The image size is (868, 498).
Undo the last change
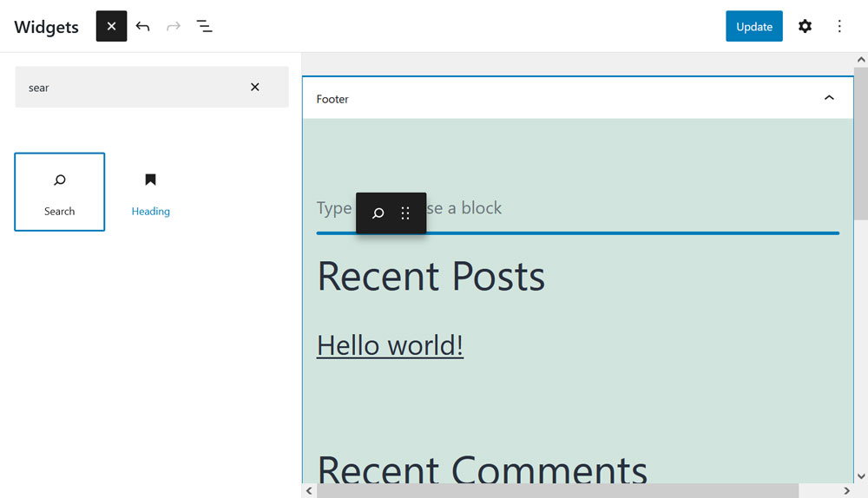point(143,26)
